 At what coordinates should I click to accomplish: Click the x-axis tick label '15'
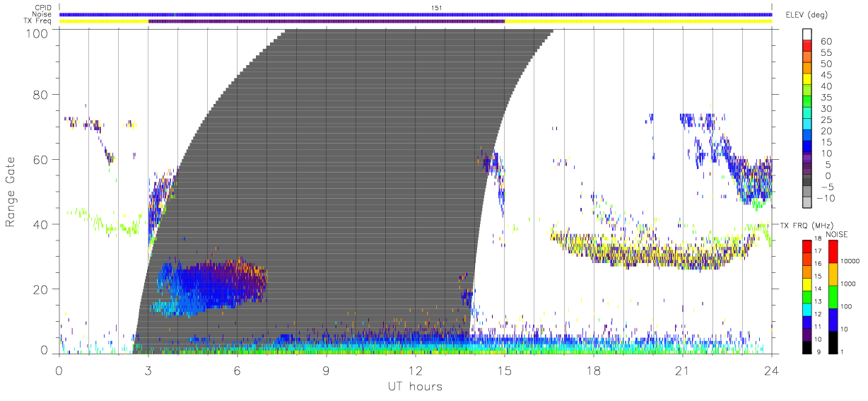click(x=505, y=370)
